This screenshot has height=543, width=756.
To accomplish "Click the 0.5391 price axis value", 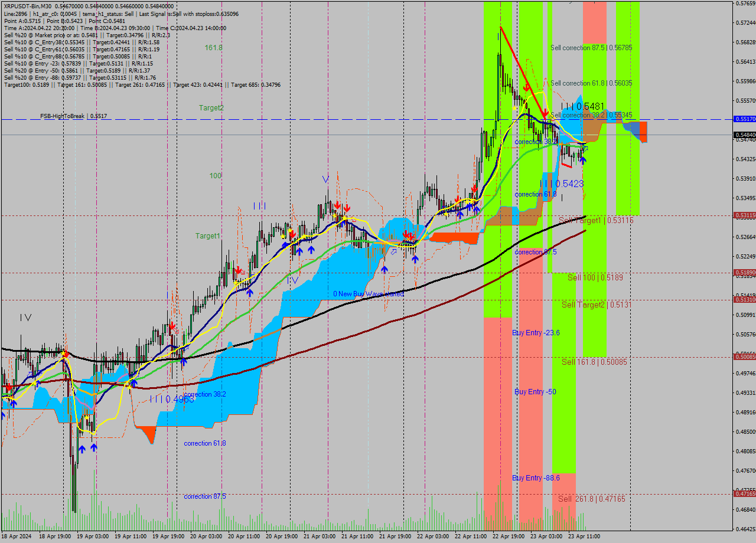I will pos(746,179).
